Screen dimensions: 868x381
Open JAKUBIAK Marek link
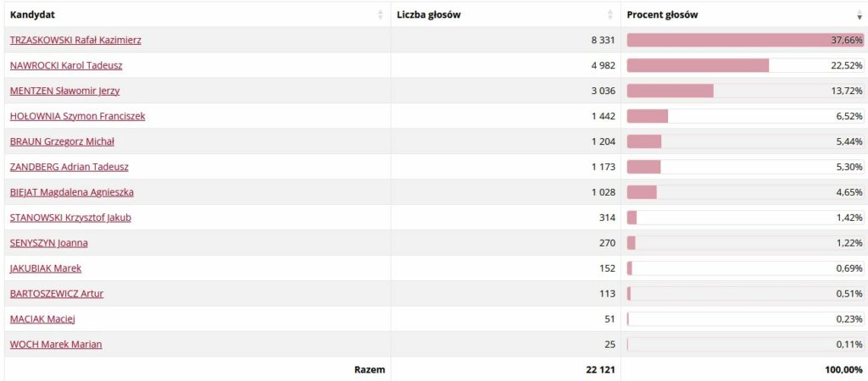46,268
